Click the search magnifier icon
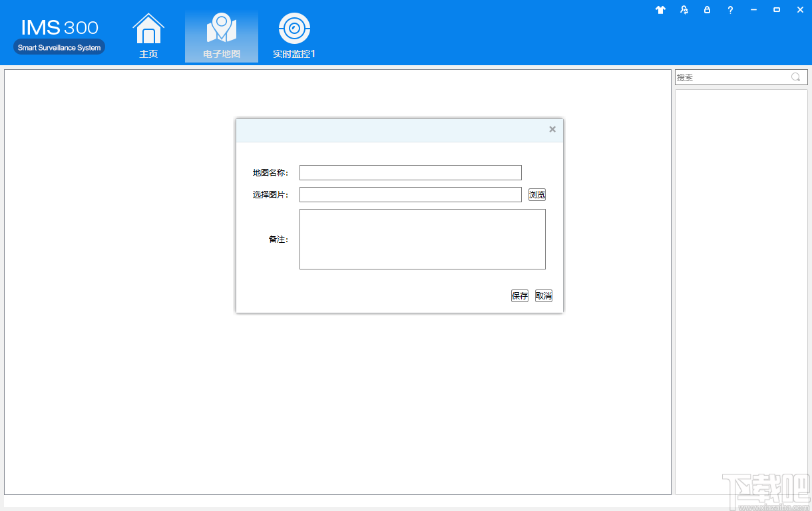This screenshot has height=511, width=812. [x=795, y=77]
